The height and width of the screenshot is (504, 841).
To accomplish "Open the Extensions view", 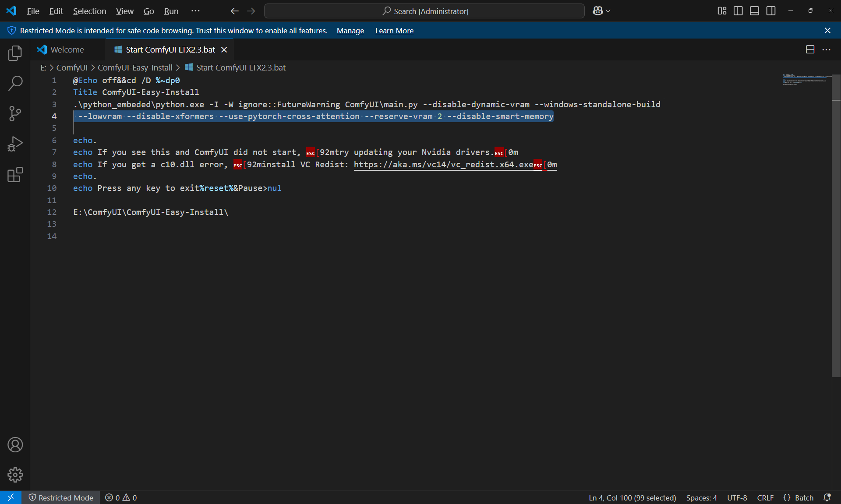I will click(15, 174).
